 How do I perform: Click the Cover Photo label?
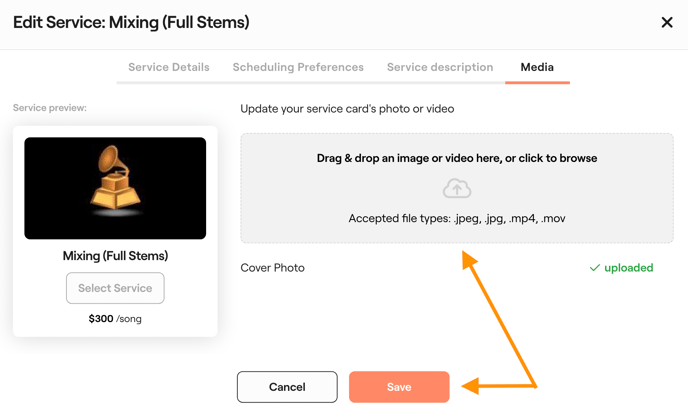(x=273, y=268)
